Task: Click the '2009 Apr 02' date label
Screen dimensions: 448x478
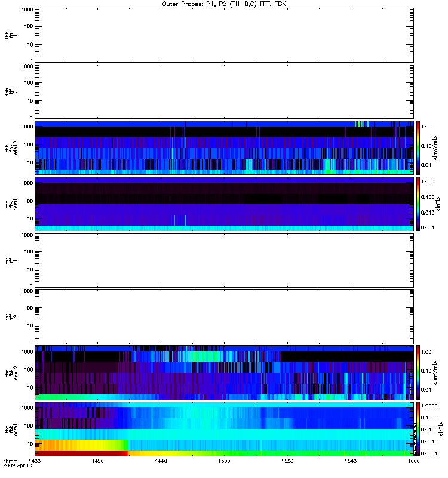Action: coord(18,466)
